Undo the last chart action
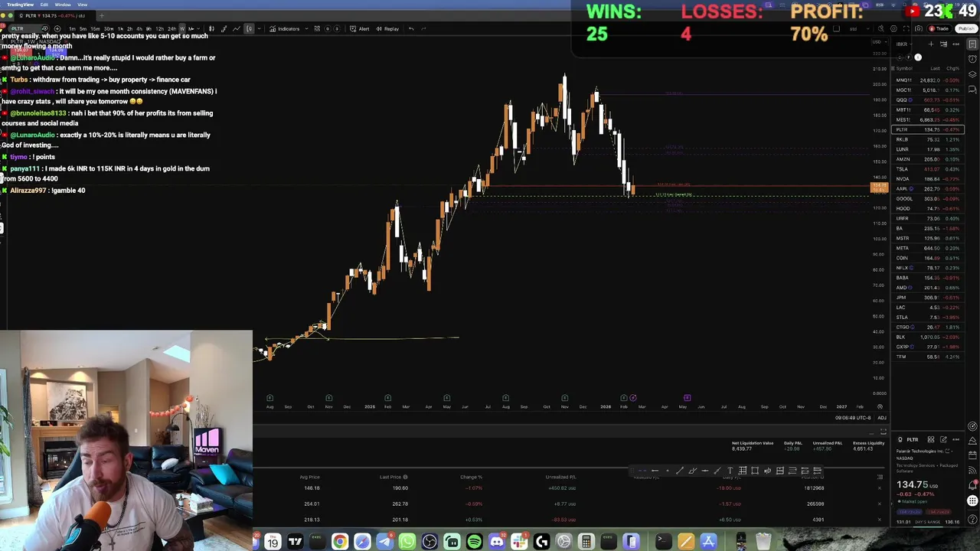The height and width of the screenshot is (551, 980). 411,29
